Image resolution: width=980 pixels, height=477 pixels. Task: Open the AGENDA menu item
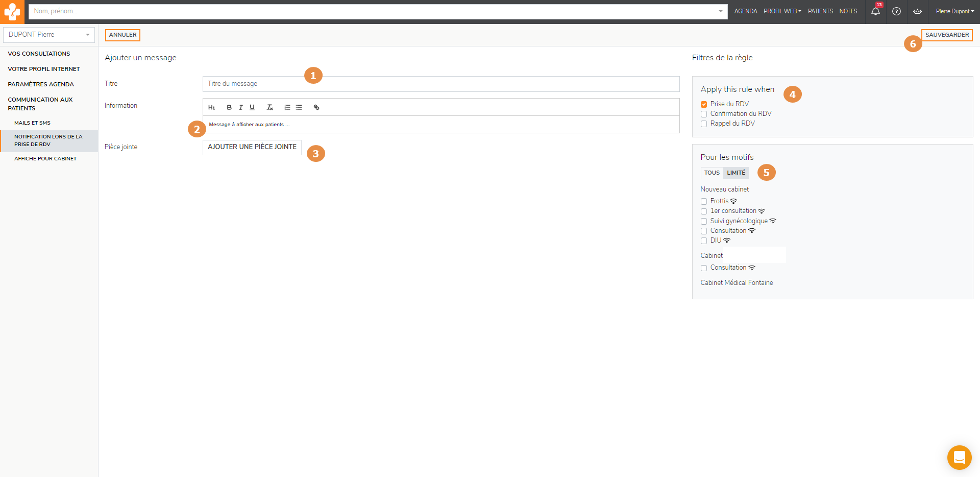coord(745,11)
